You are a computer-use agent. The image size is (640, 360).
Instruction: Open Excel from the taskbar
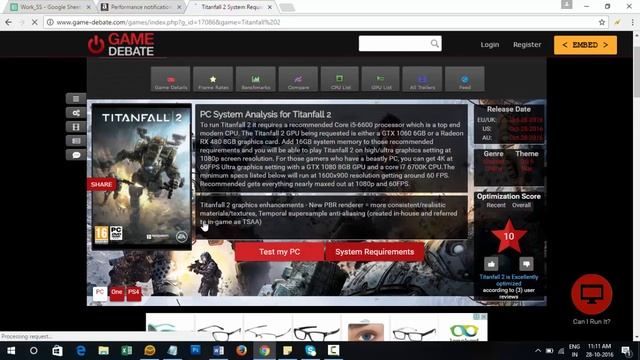[127, 351]
